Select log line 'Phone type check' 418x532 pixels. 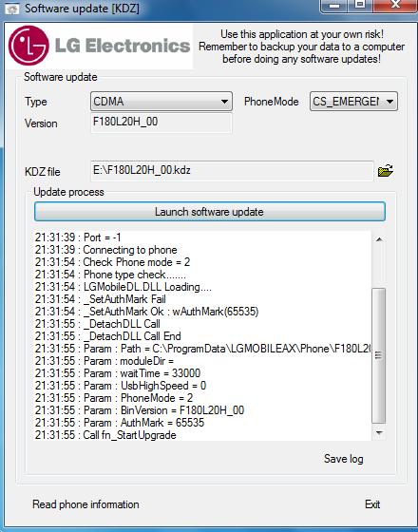[x=110, y=275]
